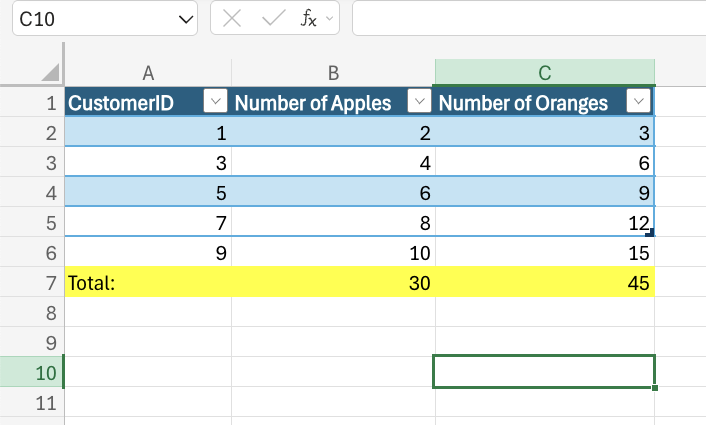Select empty cell B9
Screen dimensions: 706x425
333,342
